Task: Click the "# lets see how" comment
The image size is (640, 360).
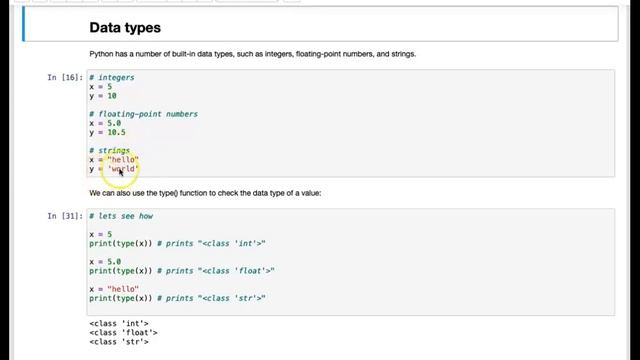Action: tap(121, 216)
